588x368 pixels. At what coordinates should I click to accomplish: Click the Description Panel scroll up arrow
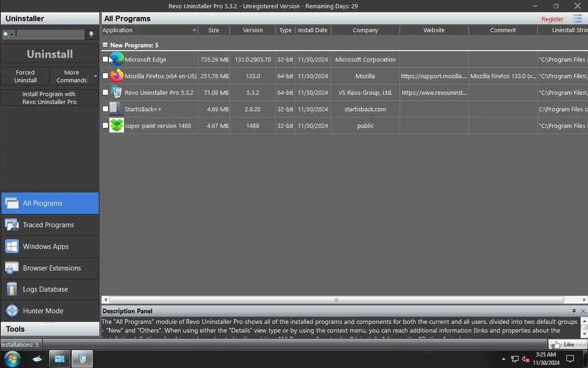point(584,321)
